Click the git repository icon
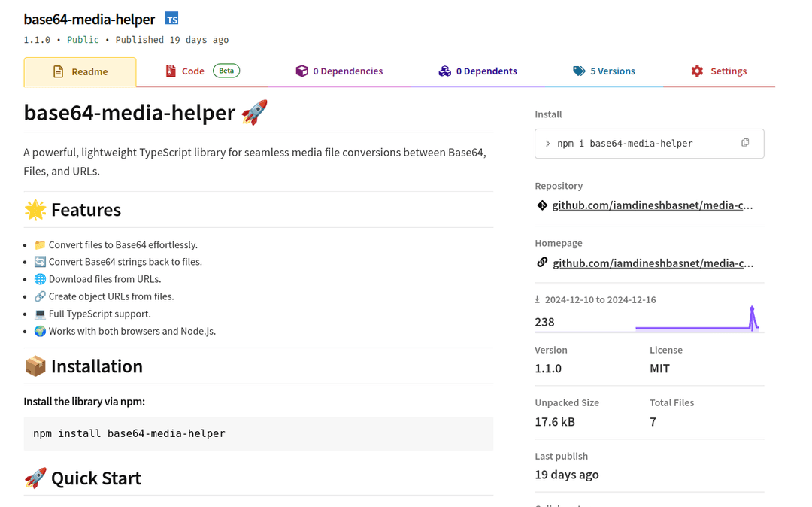 coord(542,205)
